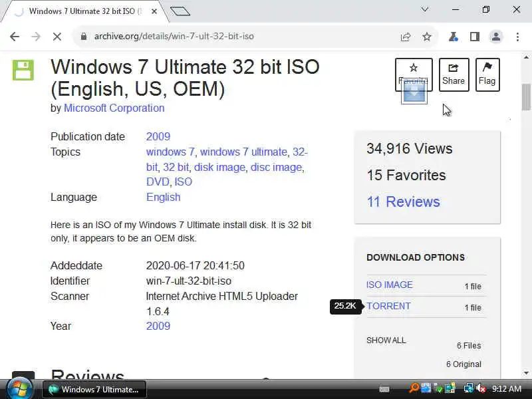Image resolution: width=532 pixels, height=399 pixels.
Task: Open the '32 bit' topic link
Action: pyautogui.click(x=176, y=168)
